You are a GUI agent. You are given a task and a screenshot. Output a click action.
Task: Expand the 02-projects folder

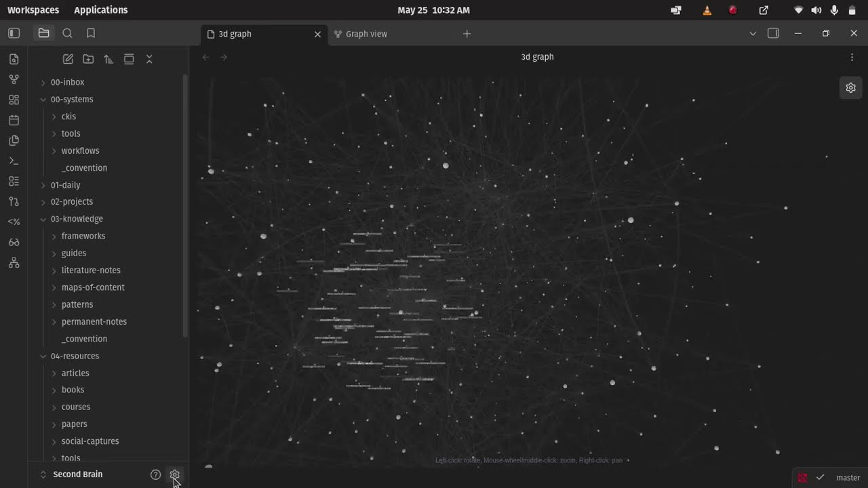click(43, 202)
